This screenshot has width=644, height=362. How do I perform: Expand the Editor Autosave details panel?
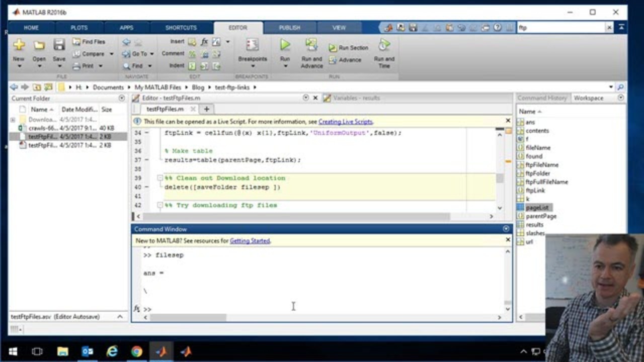(x=120, y=317)
